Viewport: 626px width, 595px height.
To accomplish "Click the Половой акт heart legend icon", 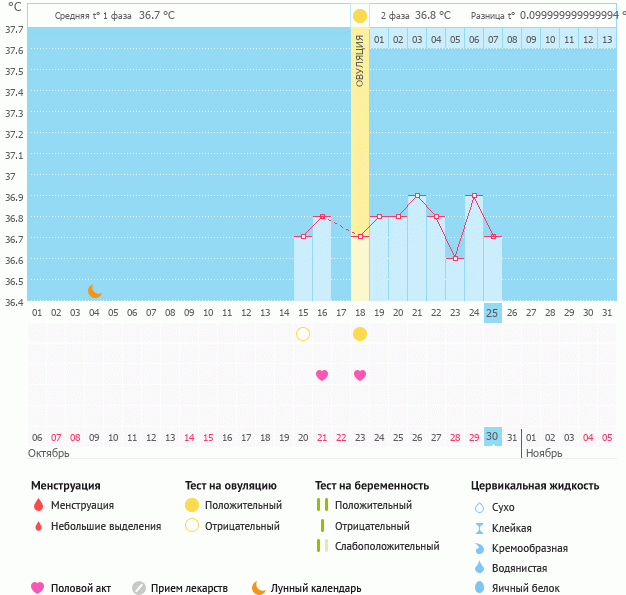I will click(38, 588).
